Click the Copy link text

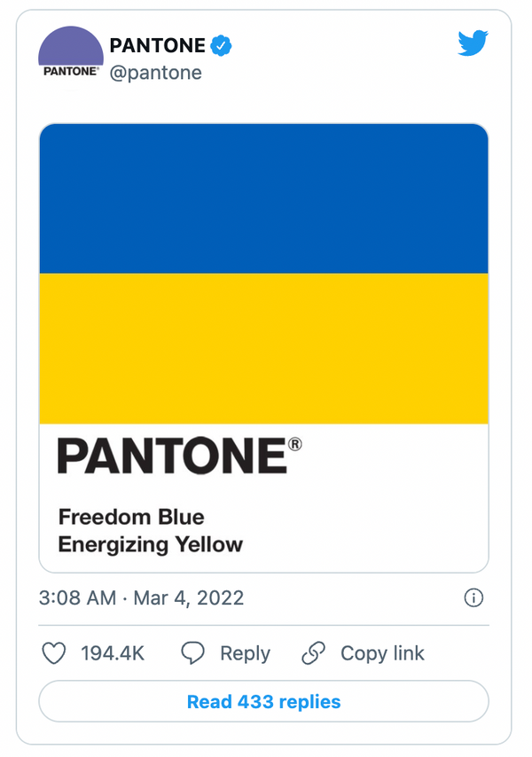pyautogui.click(x=382, y=654)
